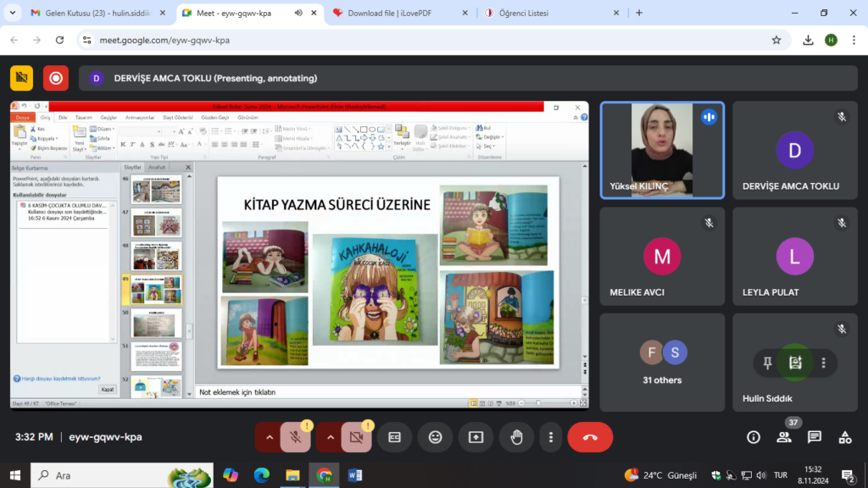Turn on captions in the Meet toolbar
Screen dimensions: 868x488
394,437
